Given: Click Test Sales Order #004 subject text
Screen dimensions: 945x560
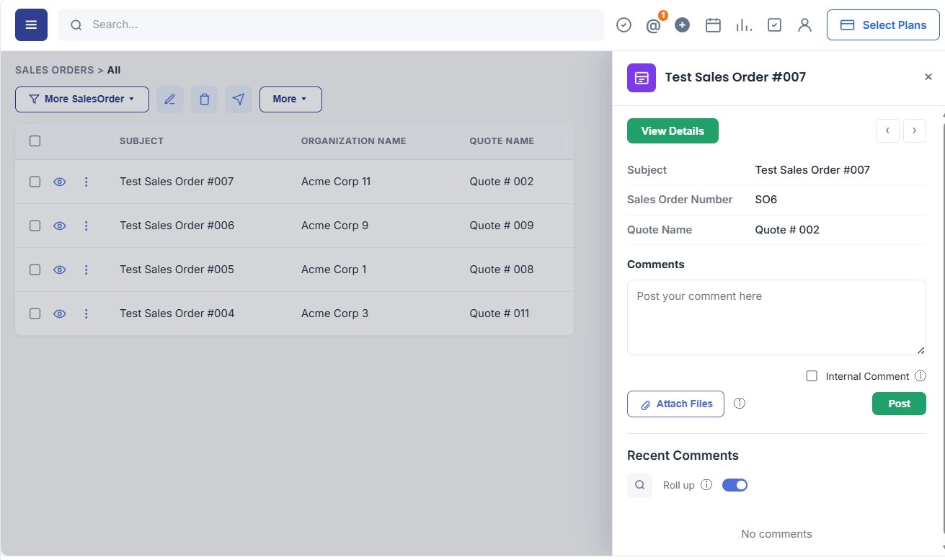Looking at the screenshot, I should pyautogui.click(x=177, y=314).
